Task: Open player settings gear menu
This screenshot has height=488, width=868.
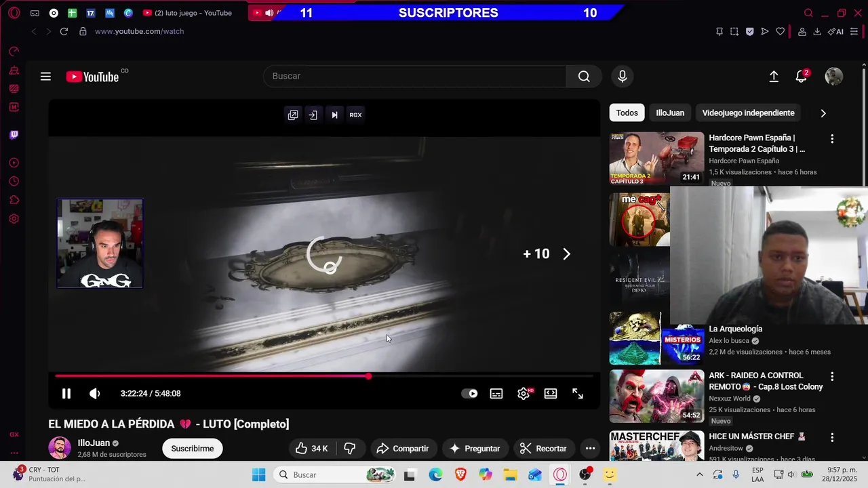Action: tap(524, 394)
